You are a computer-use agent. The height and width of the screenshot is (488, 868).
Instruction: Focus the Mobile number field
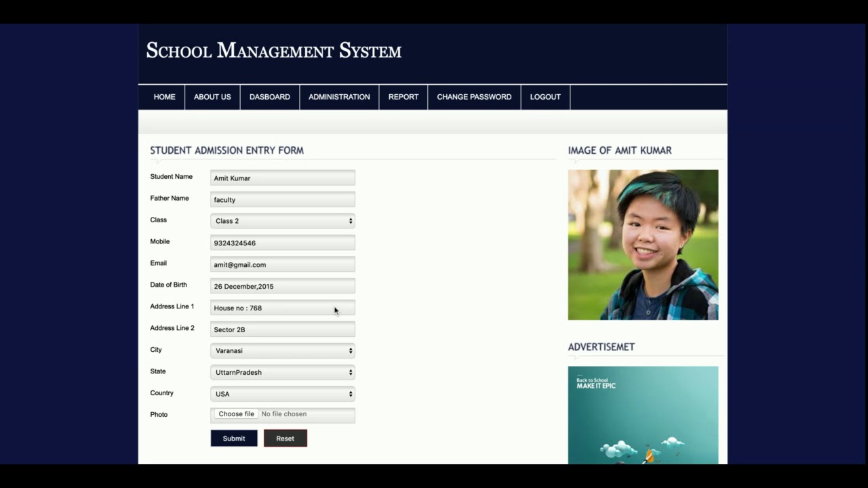pos(283,243)
